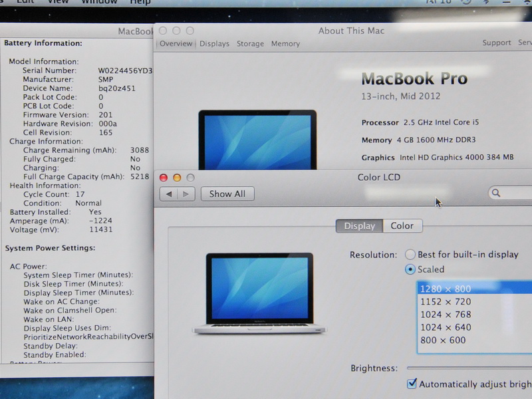Click Graphics Intel HD Graphics 4000 text
The height and width of the screenshot is (399, 532).
(x=438, y=158)
